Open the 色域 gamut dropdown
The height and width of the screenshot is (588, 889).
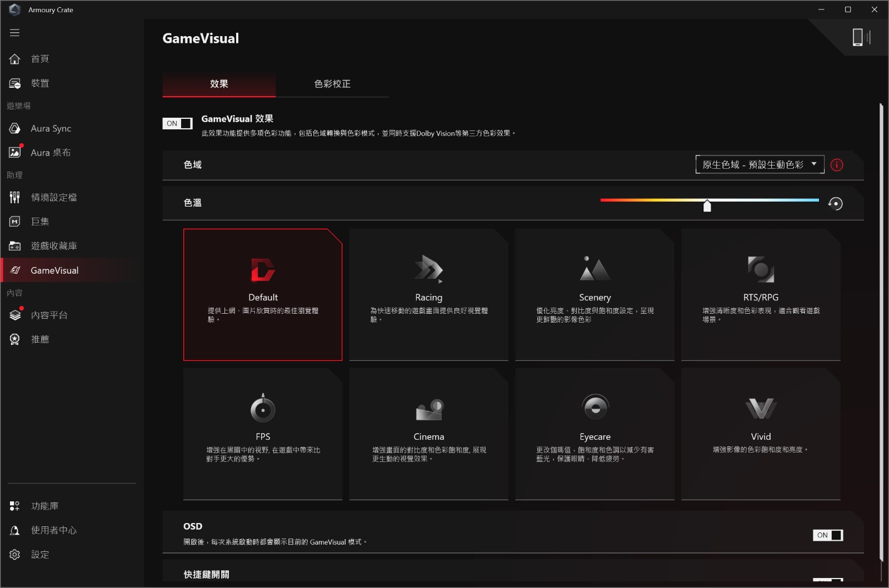point(760,164)
